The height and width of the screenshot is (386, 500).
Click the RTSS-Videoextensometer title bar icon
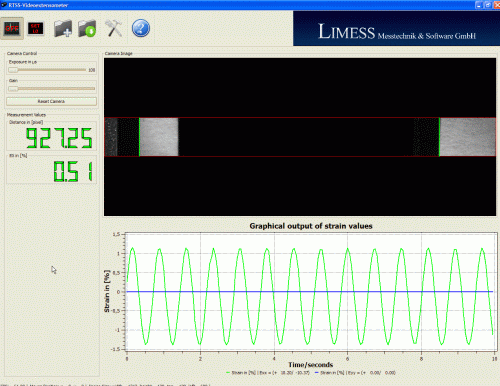pos(4,5)
